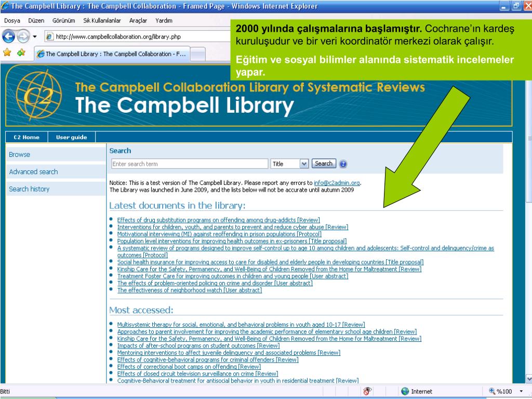Open Effects of drug substitution programs review
Viewport: 532px width, 399px height.
(x=219, y=220)
